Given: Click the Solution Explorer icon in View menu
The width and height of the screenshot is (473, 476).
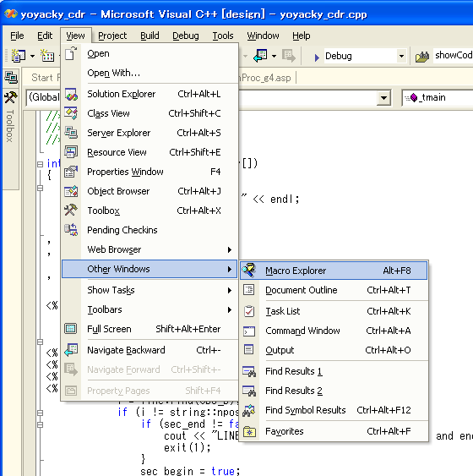Looking at the screenshot, I should pyautogui.click(x=71, y=94).
